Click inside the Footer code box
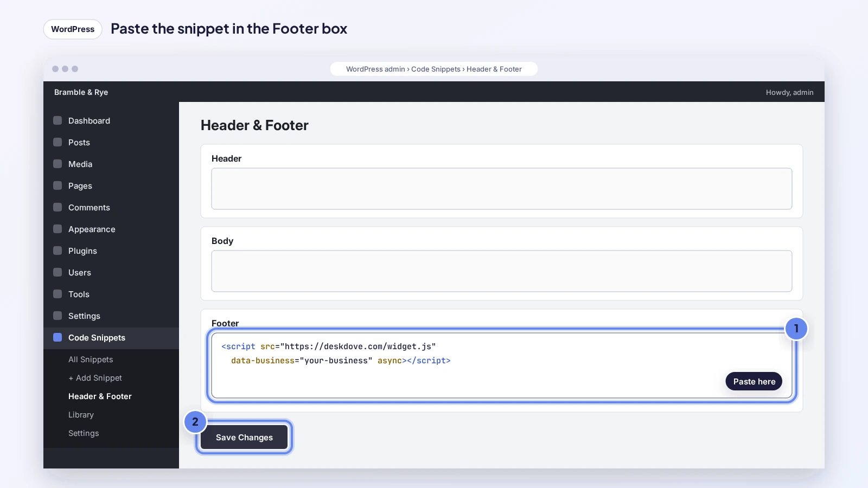Image resolution: width=868 pixels, height=488 pixels. click(502, 365)
